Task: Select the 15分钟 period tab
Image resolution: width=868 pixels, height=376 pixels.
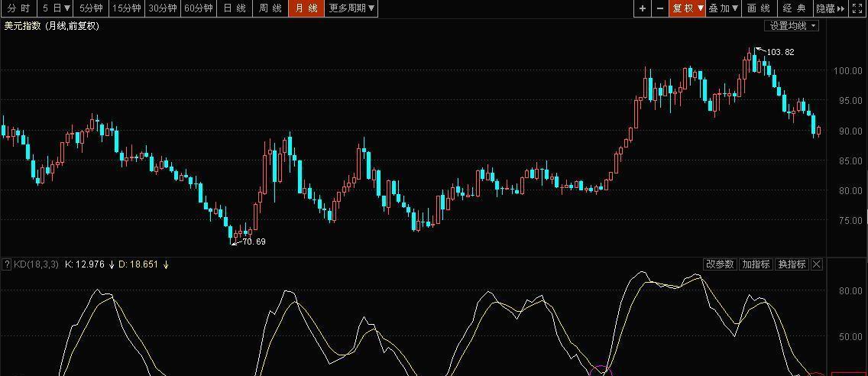Action: pyautogui.click(x=127, y=8)
